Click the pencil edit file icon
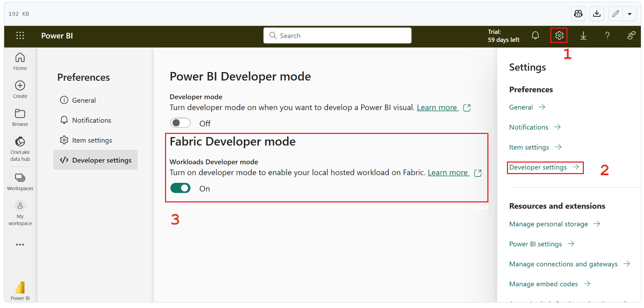 [x=615, y=14]
